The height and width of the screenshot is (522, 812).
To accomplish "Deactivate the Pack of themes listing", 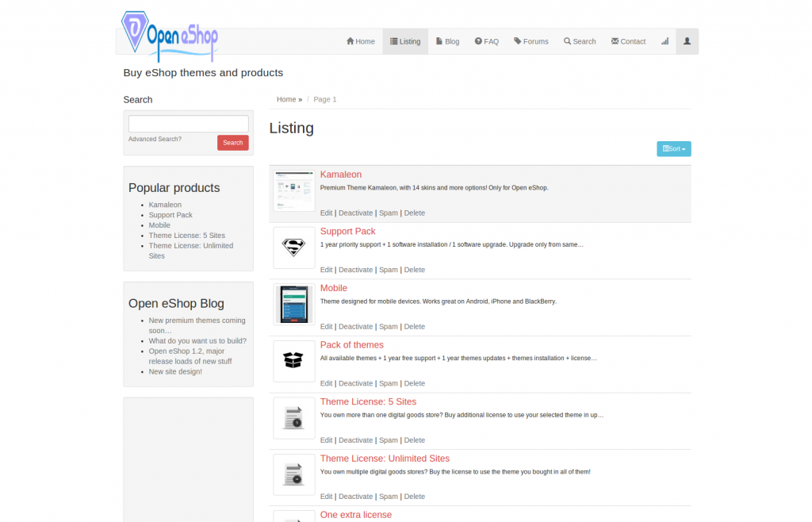I will (x=356, y=383).
